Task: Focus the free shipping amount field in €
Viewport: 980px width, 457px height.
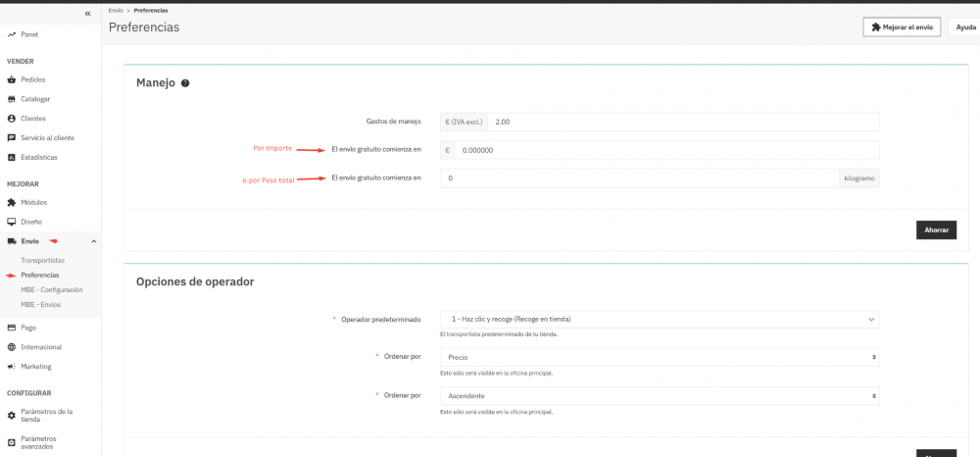Action: (x=666, y=150)
